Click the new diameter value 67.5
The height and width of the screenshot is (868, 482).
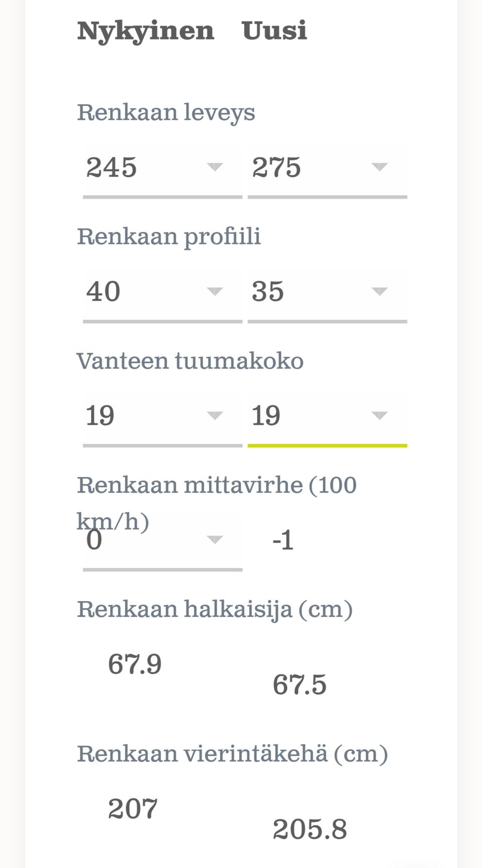pos(299,685)
